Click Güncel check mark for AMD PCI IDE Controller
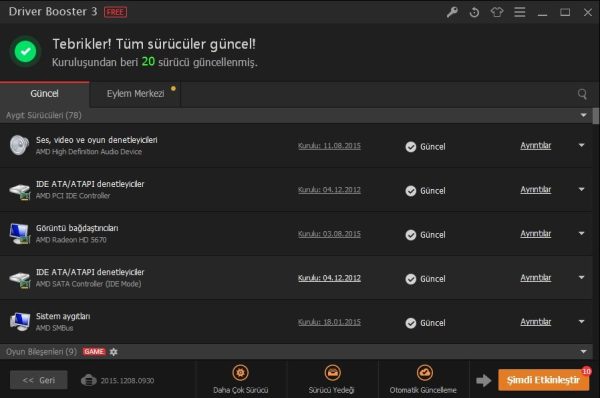The width and height of the screenshot is (600, 398). (x=411, y=191)
